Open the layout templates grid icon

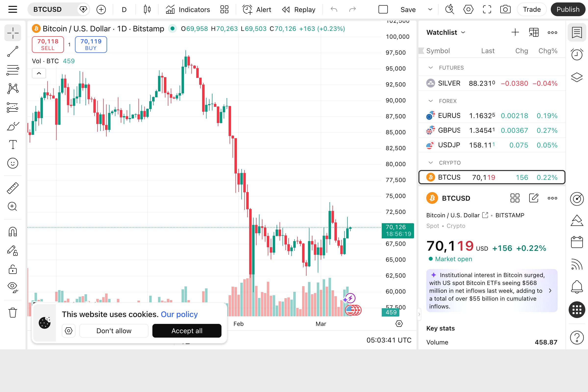pos(224,10)
